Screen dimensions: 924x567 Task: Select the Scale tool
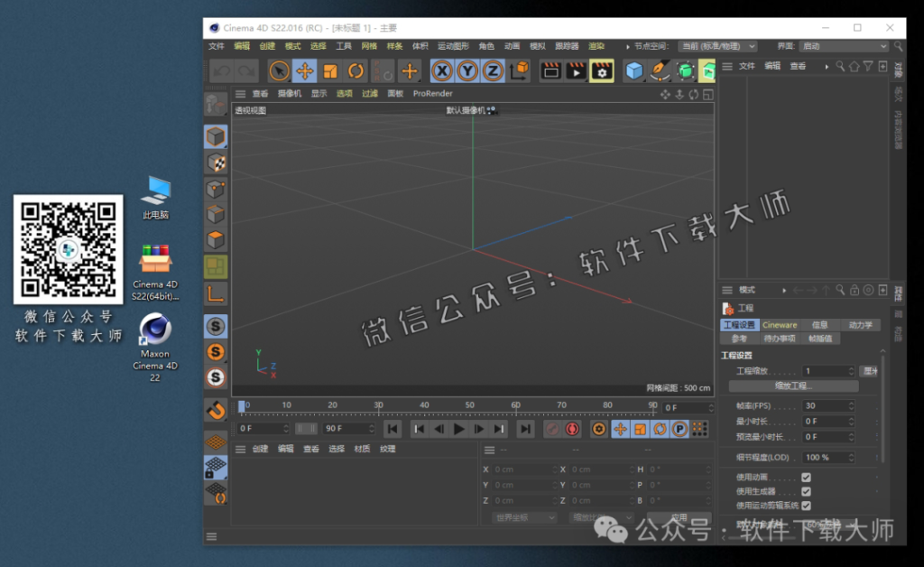[330, 70]
